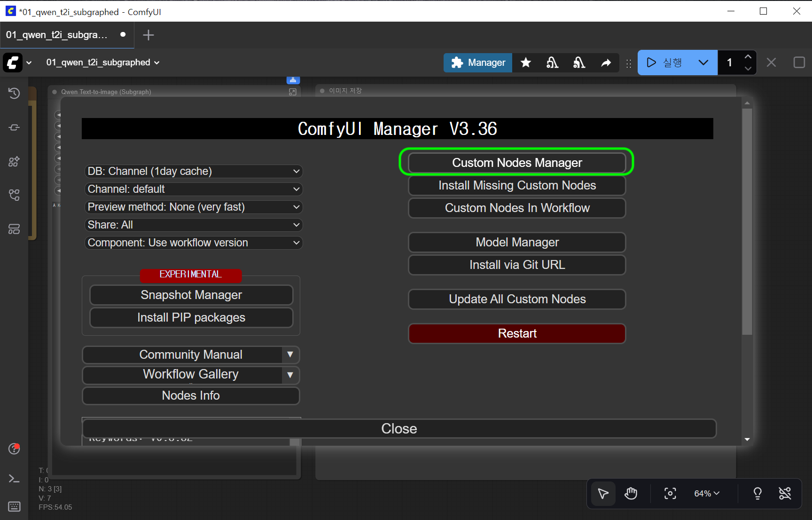Click Install via Git URL
Viewport: 812px width, 520px height.
point(517,265)
